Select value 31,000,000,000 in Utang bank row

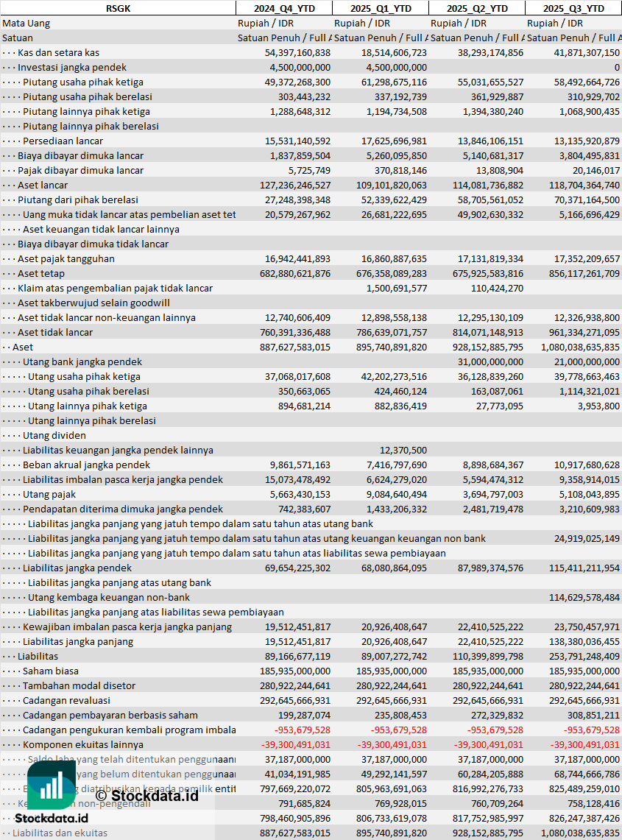[491, 362]
